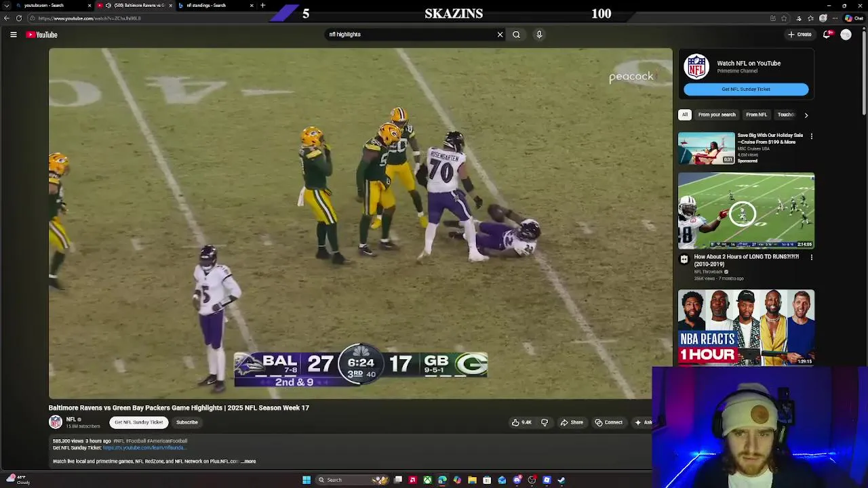This screenshot has width=868, height=488.
Task: Open Microsoft Edge on the taskbar
Action: [442, 480]
